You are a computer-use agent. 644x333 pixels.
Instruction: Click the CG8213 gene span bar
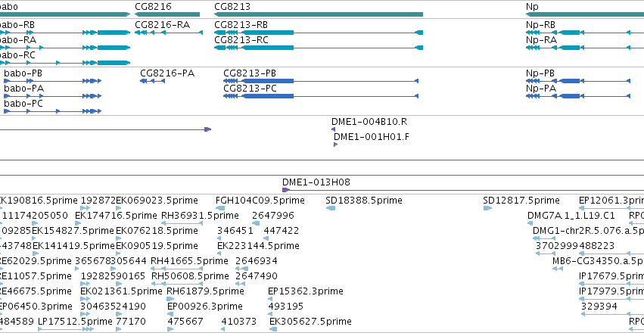(319, 14)
